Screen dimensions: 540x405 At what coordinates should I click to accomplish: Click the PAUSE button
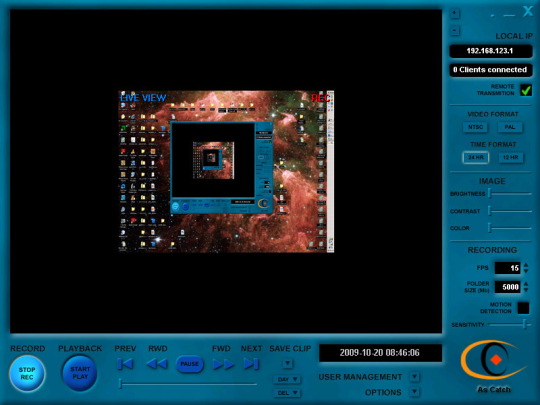pos(189,364)
